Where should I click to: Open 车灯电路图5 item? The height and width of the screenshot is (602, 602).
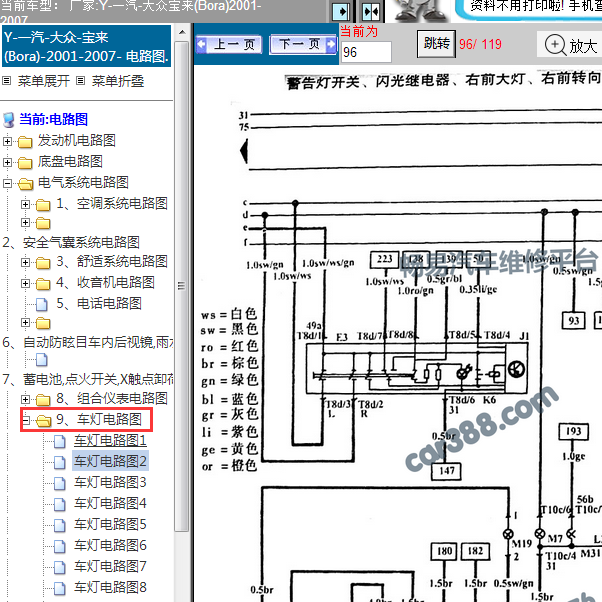tap(110, 524)
